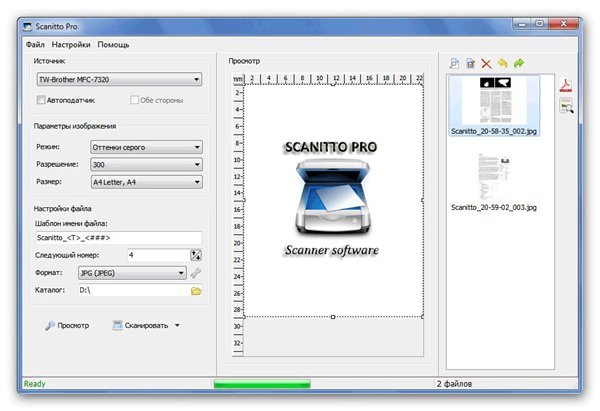The image size is (600, 411).
Task: Delete selected scan with red X
Action: (486, 63)
